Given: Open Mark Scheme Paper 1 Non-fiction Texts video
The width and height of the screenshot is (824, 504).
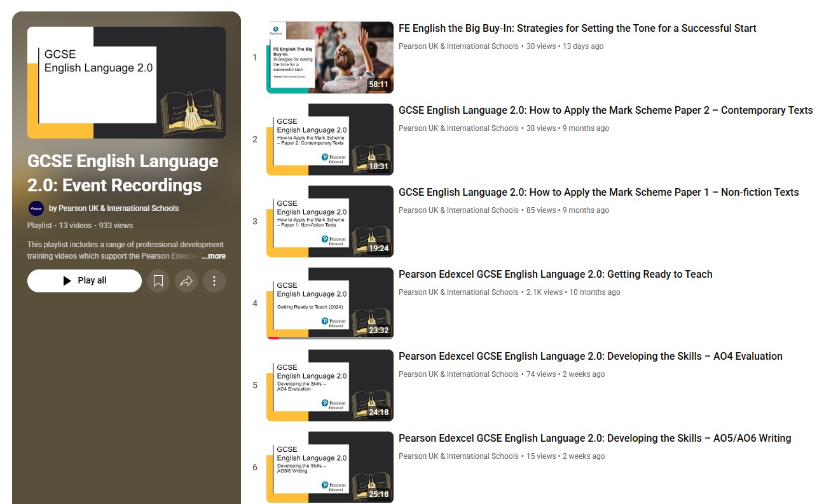Looking at the screenshot, I should (x=598, y=193).
